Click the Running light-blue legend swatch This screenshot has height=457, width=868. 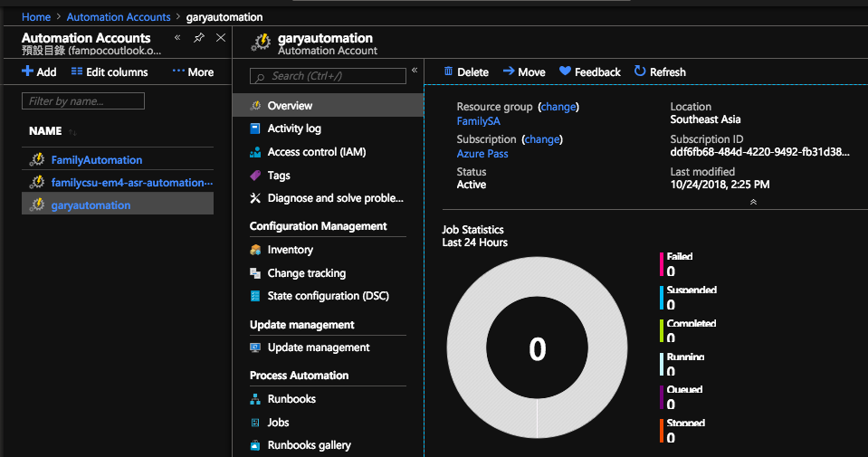tap(662, 364)
